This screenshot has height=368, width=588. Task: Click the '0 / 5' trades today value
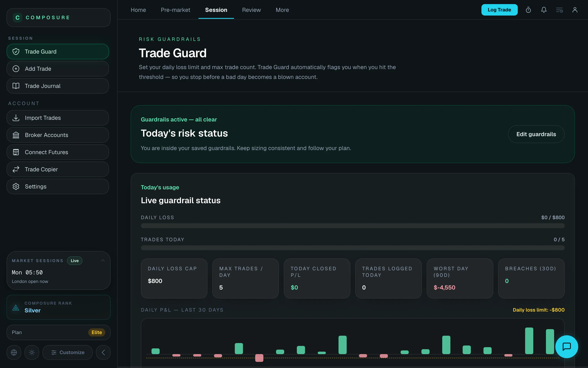point(559,239)
